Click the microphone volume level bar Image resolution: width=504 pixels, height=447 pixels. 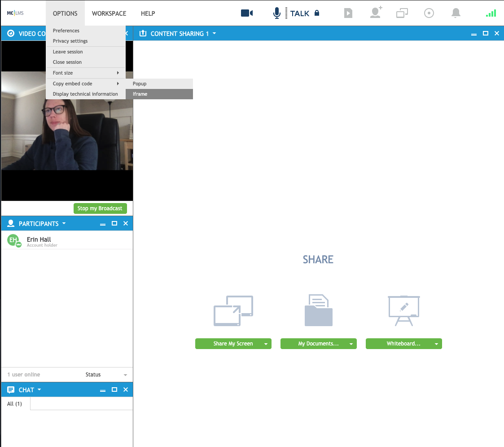point(286,13)
